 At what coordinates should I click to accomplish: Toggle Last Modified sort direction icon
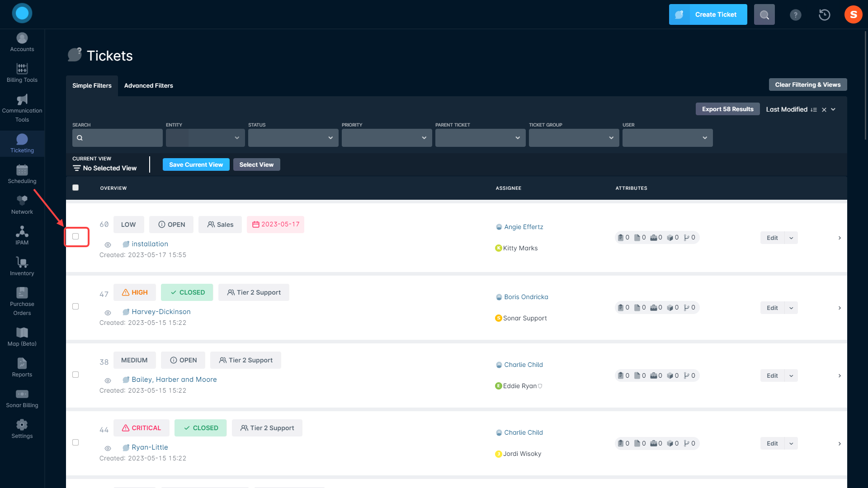pos(814,110)
